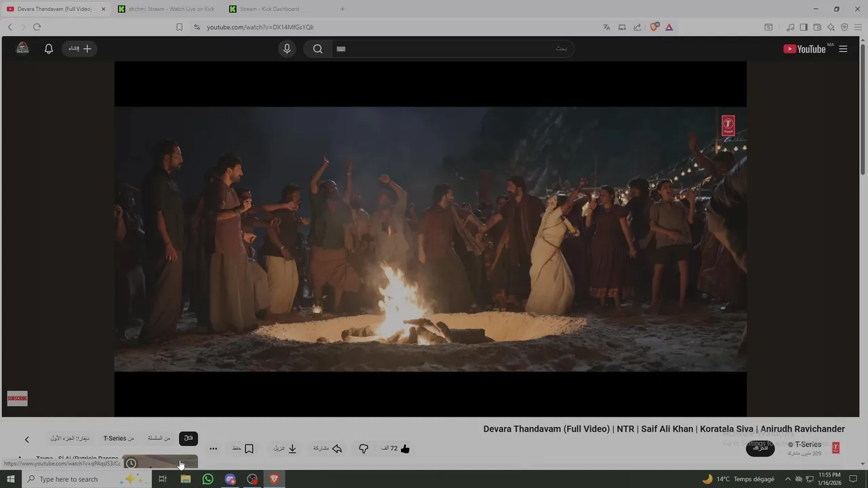Click the Brave browser taskbar icon
Screen dimensions: 868x488
click(275, 479)
